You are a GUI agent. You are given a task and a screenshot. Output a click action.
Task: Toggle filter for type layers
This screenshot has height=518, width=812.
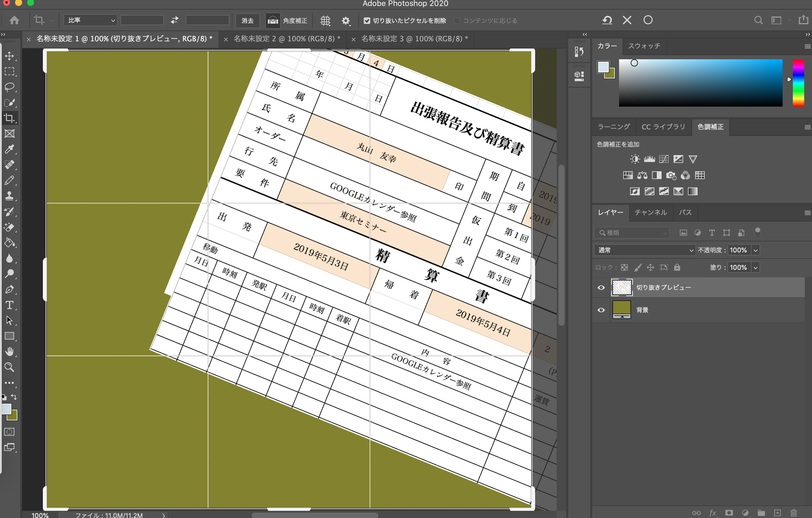click(x=712, y=233)
